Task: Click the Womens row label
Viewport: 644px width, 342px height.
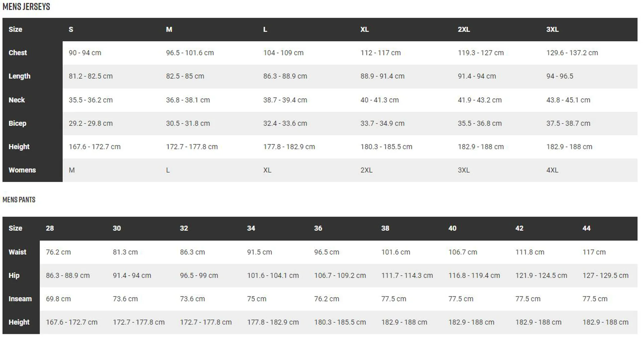Action: [22, 170]
